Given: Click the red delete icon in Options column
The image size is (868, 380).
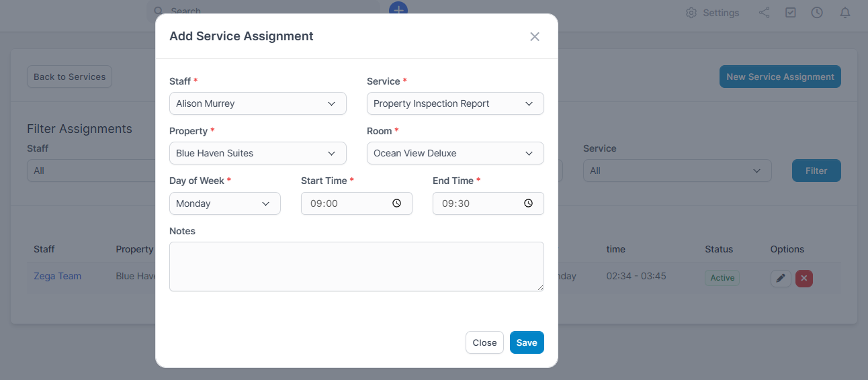Looking at the screenshot, I should pyautogui.click(x=804, y=278).
